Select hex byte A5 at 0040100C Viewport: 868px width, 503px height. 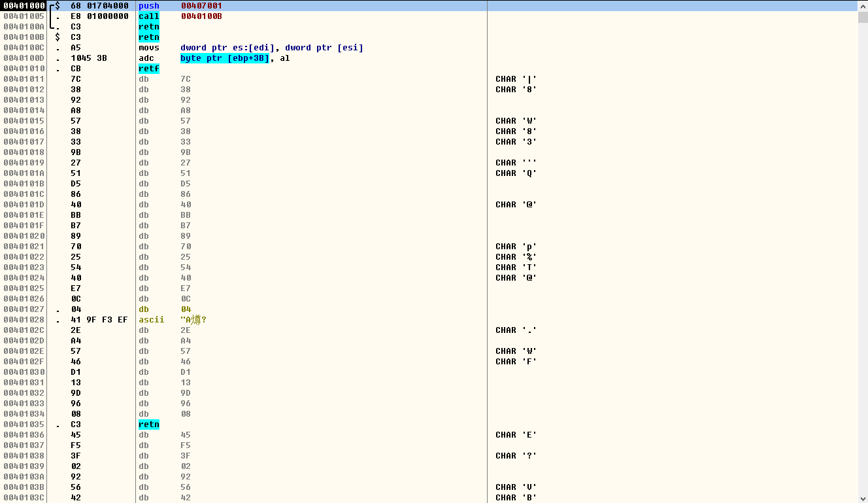click(76, 48)
